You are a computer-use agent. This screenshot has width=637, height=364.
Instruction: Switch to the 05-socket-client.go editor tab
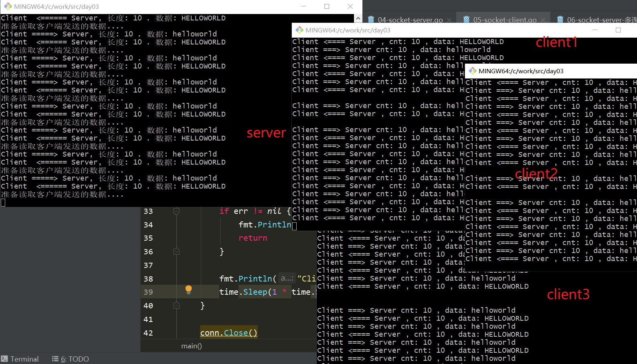point(505,20)
